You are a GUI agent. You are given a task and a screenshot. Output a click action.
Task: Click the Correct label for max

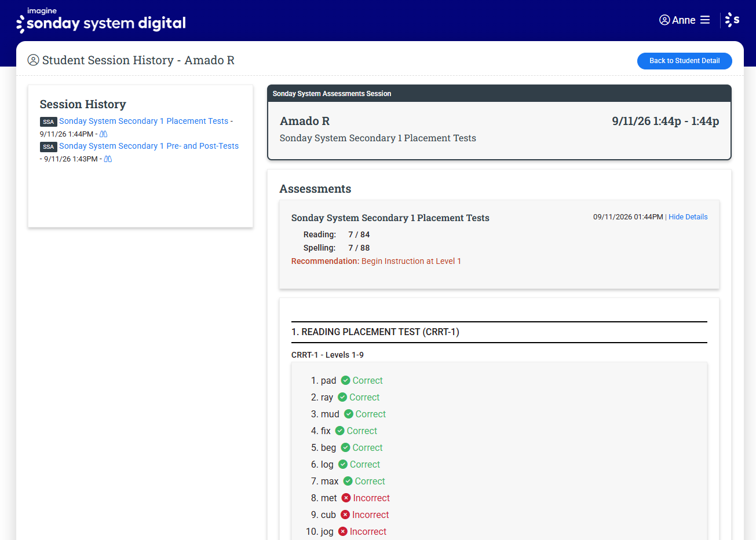(370, 481)
